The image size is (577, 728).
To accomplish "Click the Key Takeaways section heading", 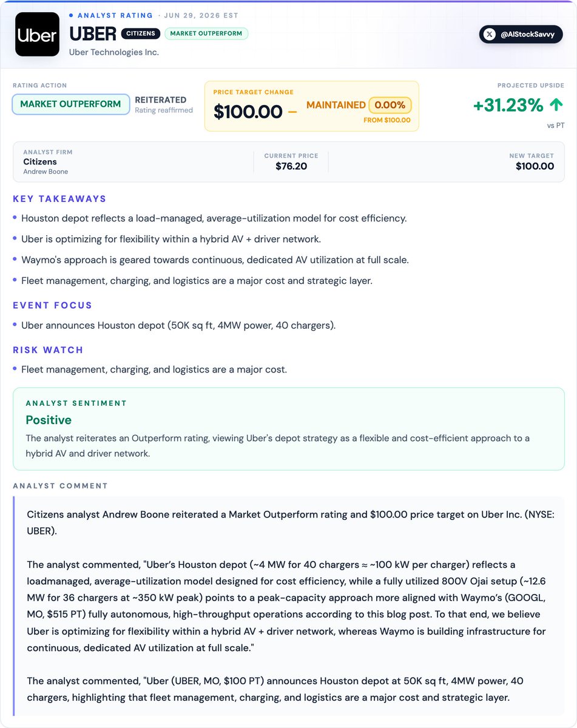I will pyautogui.click(x=59, y=199).
